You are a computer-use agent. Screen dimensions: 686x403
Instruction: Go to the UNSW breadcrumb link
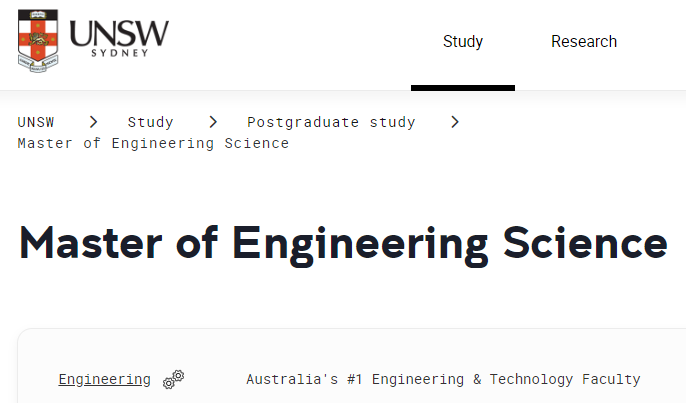36,122
